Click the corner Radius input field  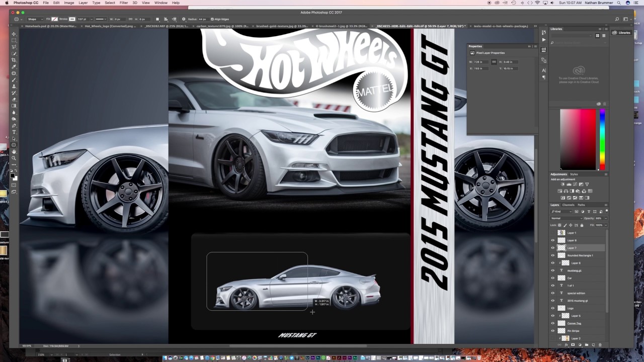[204, 19]
